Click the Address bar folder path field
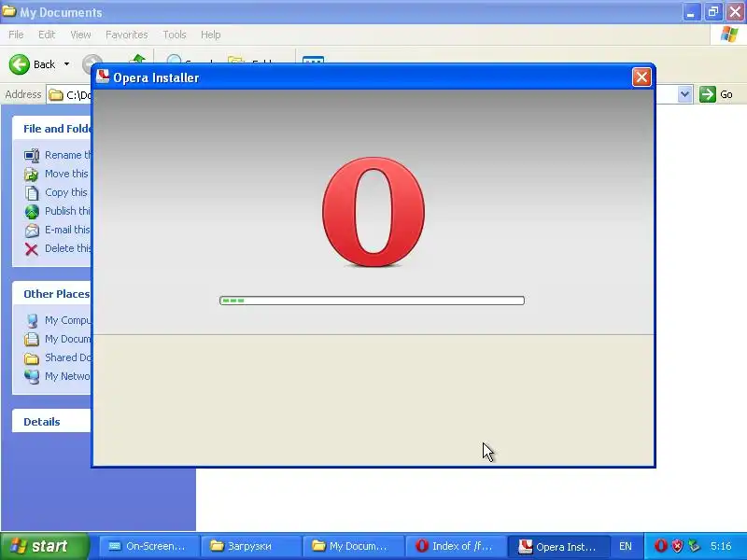 pyautogui.click(x=70, y=95)
